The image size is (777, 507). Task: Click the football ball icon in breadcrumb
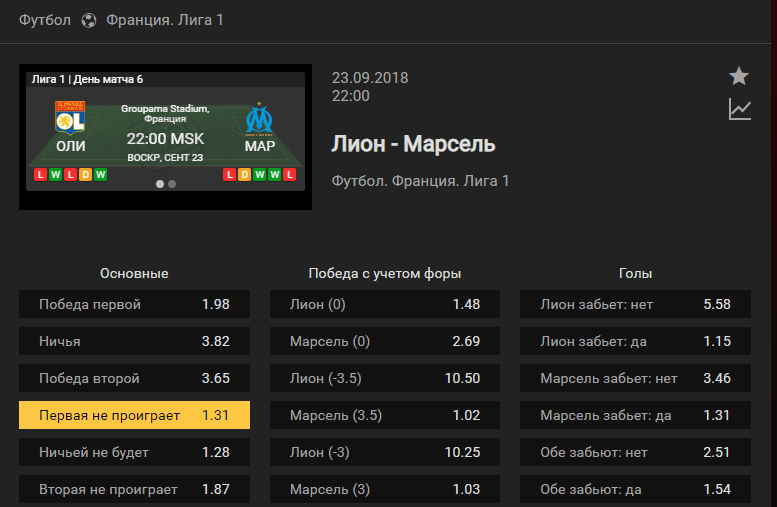tap(89, 20)
